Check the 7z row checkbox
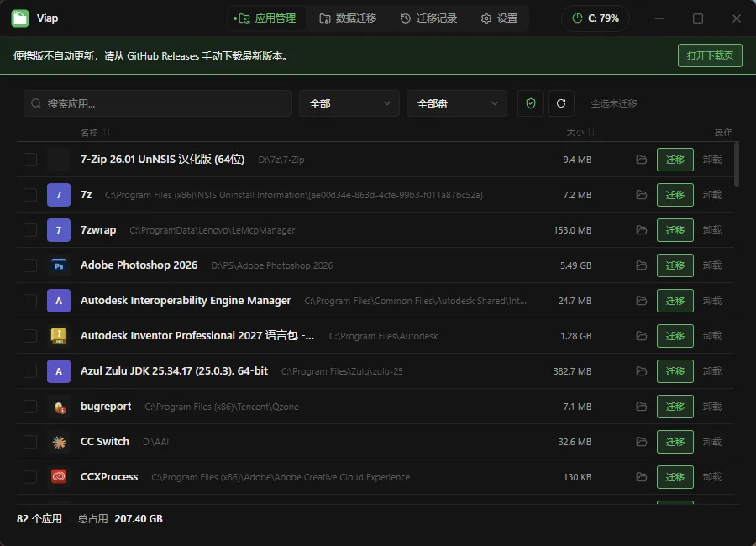Image resolution: width=756 pixels, height=546 pixels. click(x=30, y=195)
